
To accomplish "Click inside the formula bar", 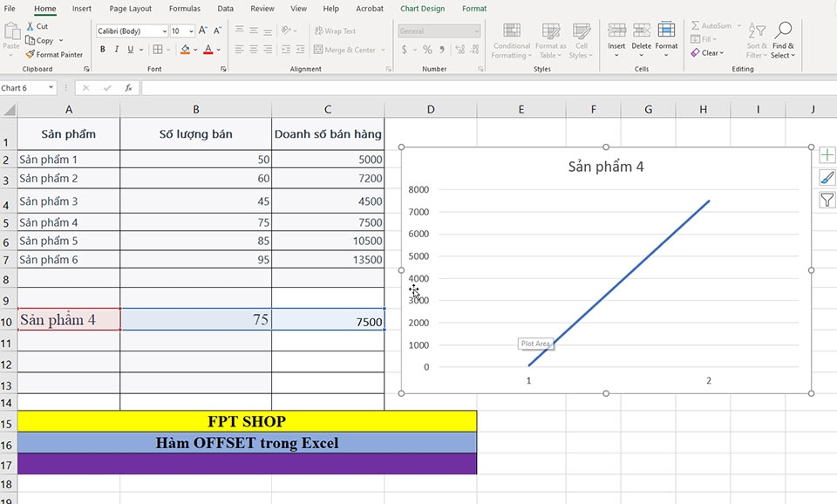I will click(488, 88).
